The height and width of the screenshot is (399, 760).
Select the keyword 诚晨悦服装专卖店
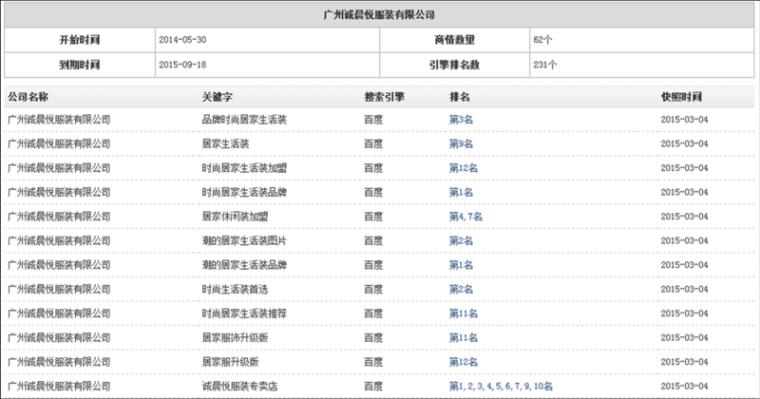239,386
